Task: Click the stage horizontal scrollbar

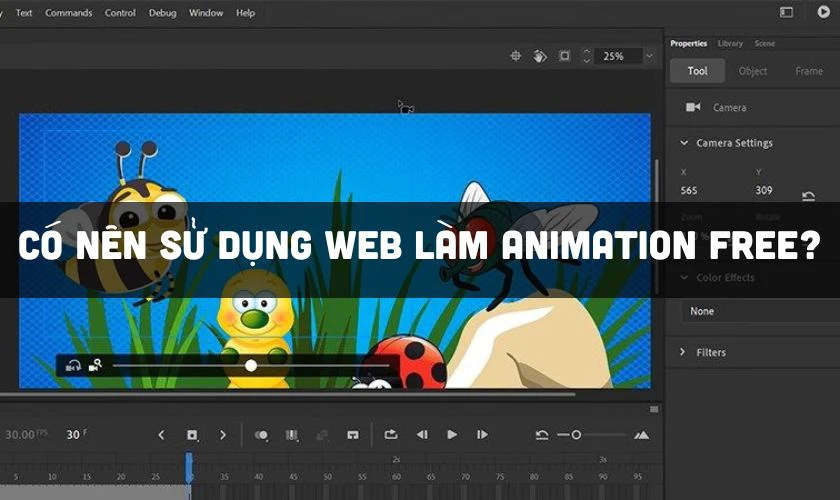Action: pyautogui.click(x=288, y=394)
